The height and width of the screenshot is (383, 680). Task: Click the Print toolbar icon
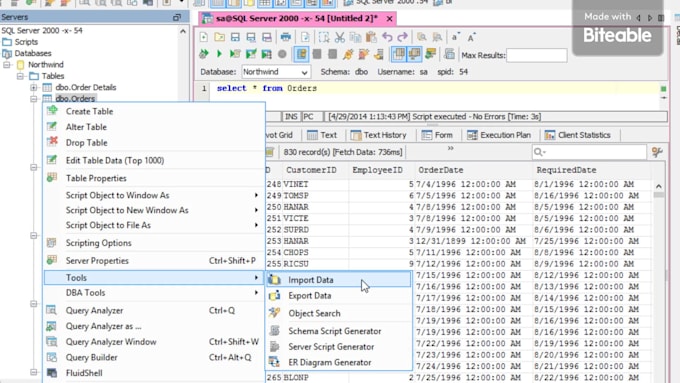click(285, 37)
